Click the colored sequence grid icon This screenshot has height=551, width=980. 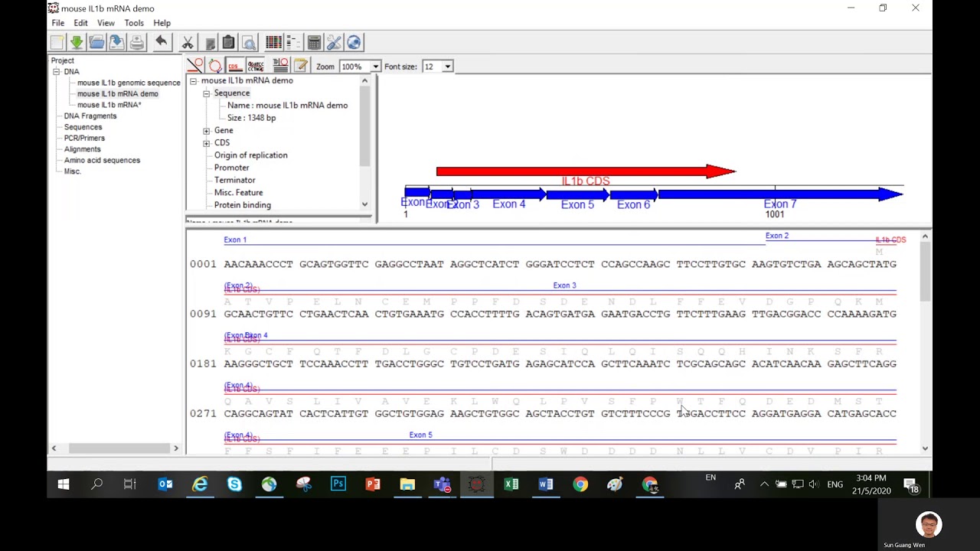pos(273,42)
